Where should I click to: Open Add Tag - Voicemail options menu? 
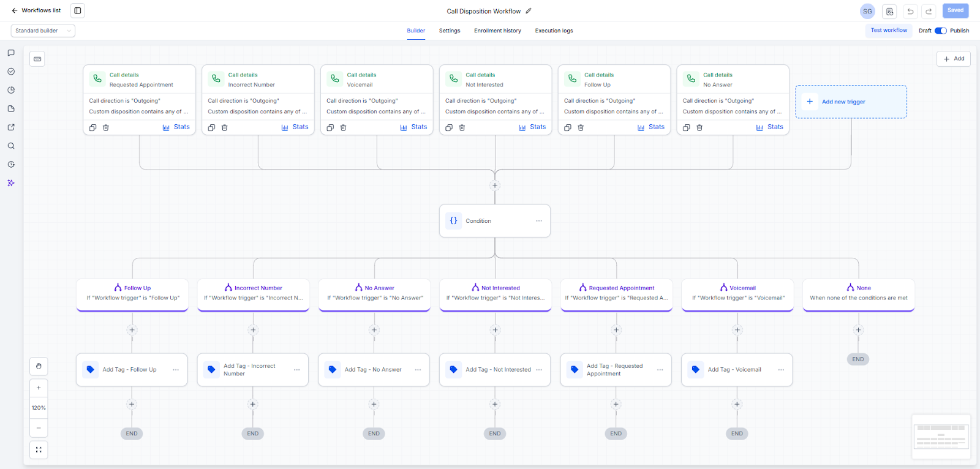[x=781, y=370]
